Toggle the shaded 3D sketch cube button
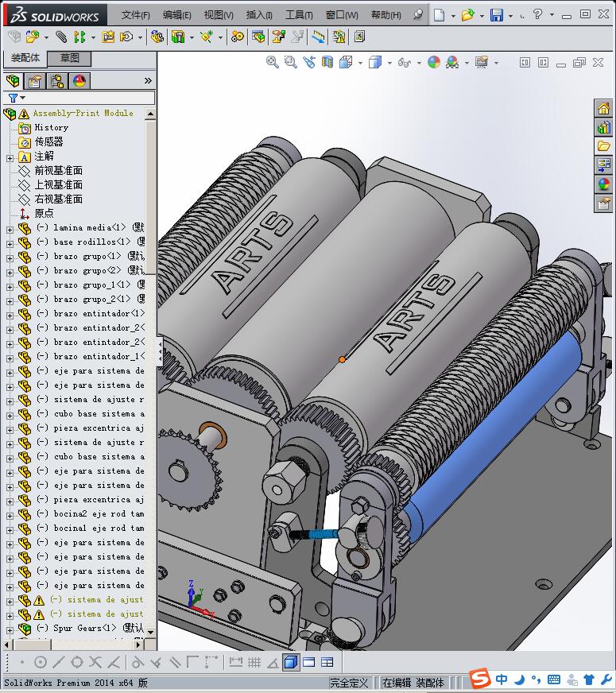The image size is (616, 693). (x=290, y=662)
